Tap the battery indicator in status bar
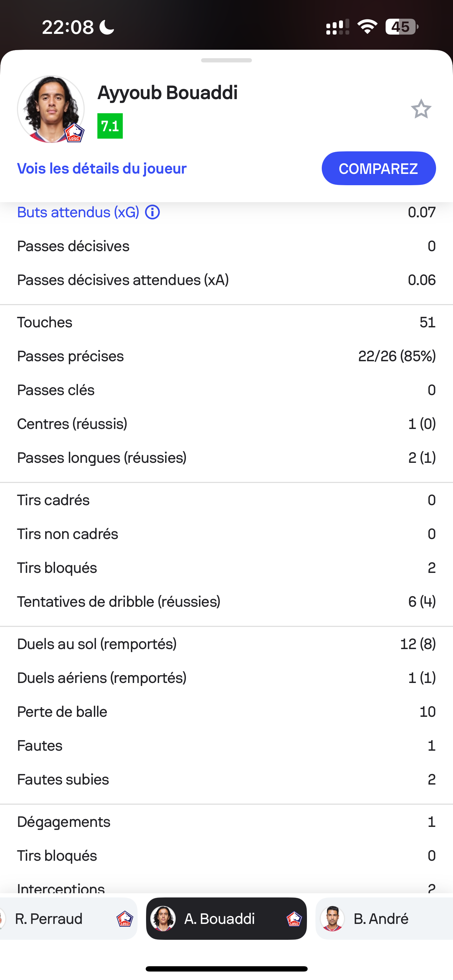453x980 pixels. [401, 27]
